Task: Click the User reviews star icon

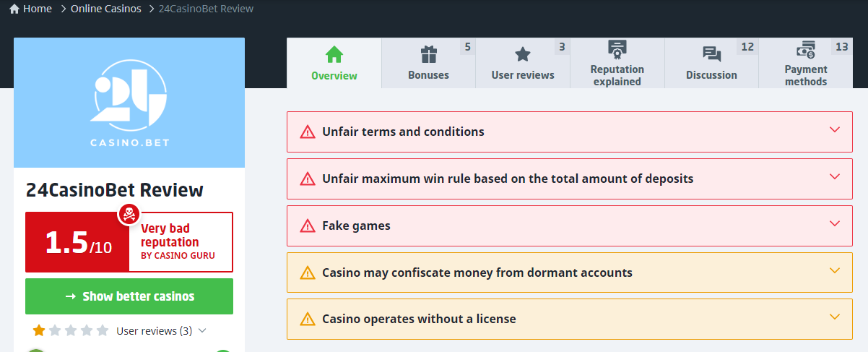Action: 523,55
